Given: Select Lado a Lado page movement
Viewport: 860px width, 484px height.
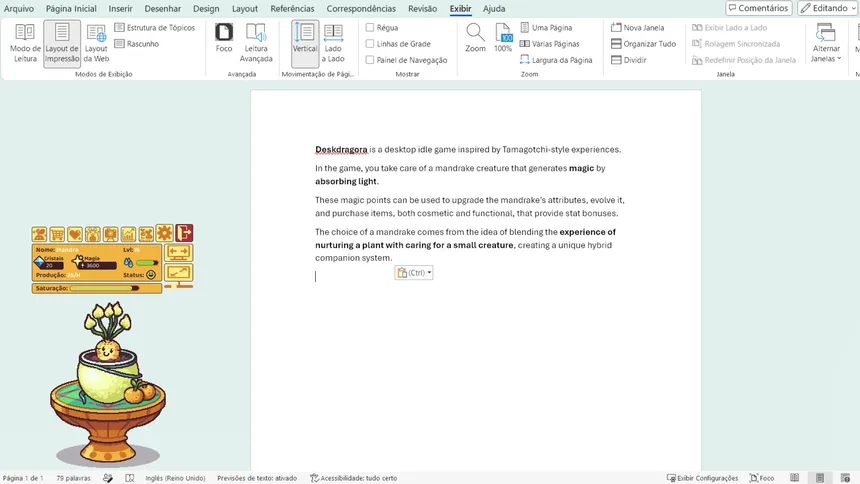Looking at the screenshot, I should 333,43.
